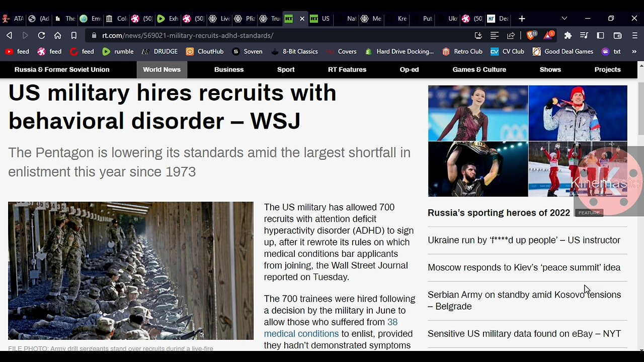Open the CloutHub bookmark

(204, 51)
